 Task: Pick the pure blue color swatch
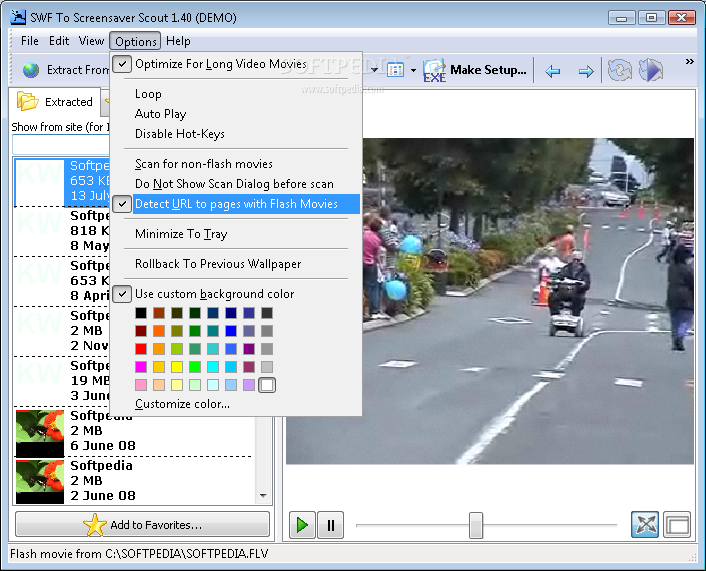tap(231, 331)
